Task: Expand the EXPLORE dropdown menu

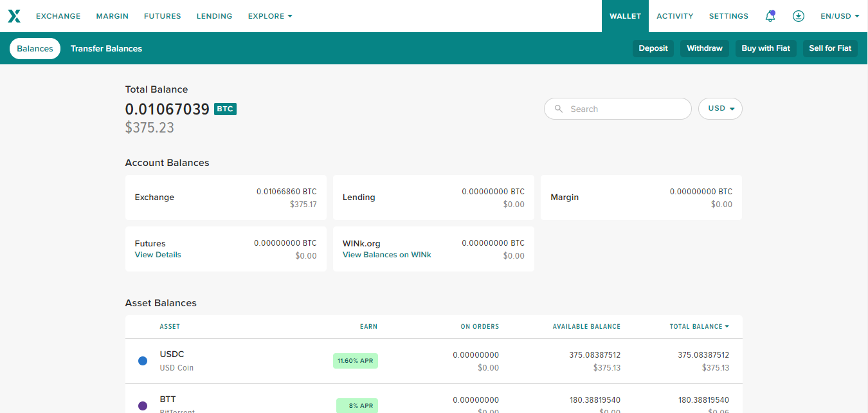Action: (270, 16)
